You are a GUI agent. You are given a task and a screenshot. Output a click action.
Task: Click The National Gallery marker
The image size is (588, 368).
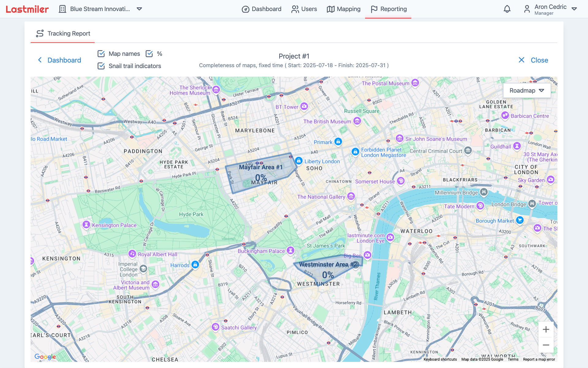pyautogui.click(x=351, y=196)
